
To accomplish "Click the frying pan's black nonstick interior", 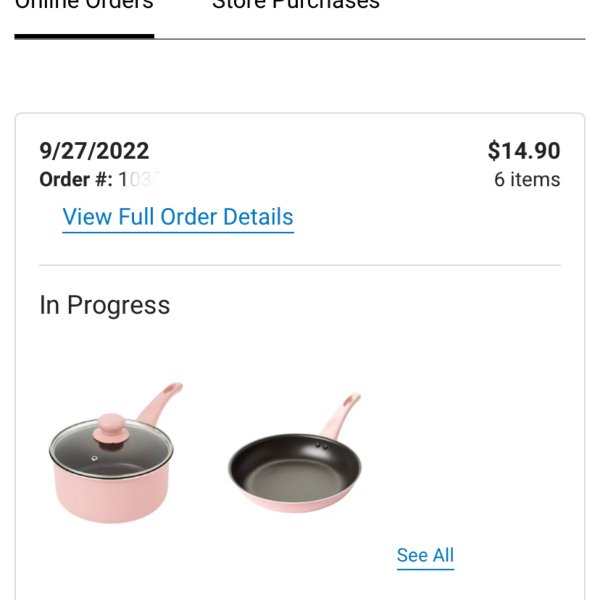I will tap(295, 471).
